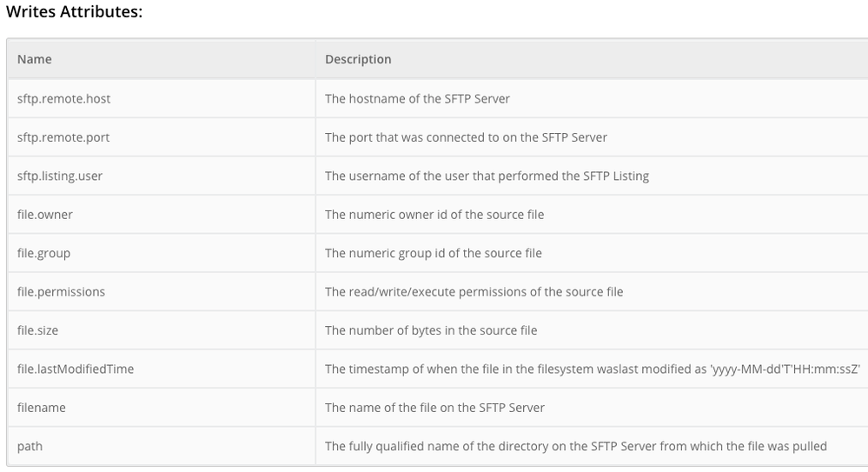The height and width of the screenshot is (472, 868).
Task: Click the "number of bytes" description text
Action: pyautogui.click(x=431, y=330)
